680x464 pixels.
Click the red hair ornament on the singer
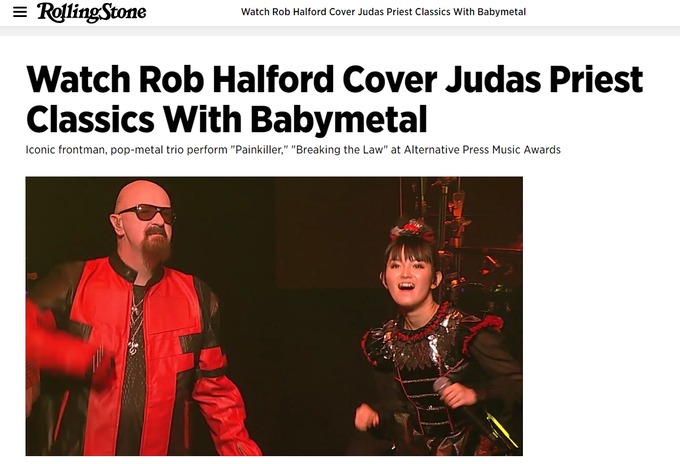411,228
